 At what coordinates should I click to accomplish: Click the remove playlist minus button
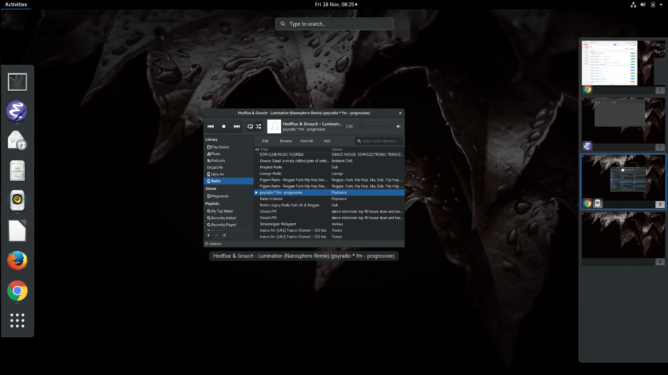click(x=216, y=236)
